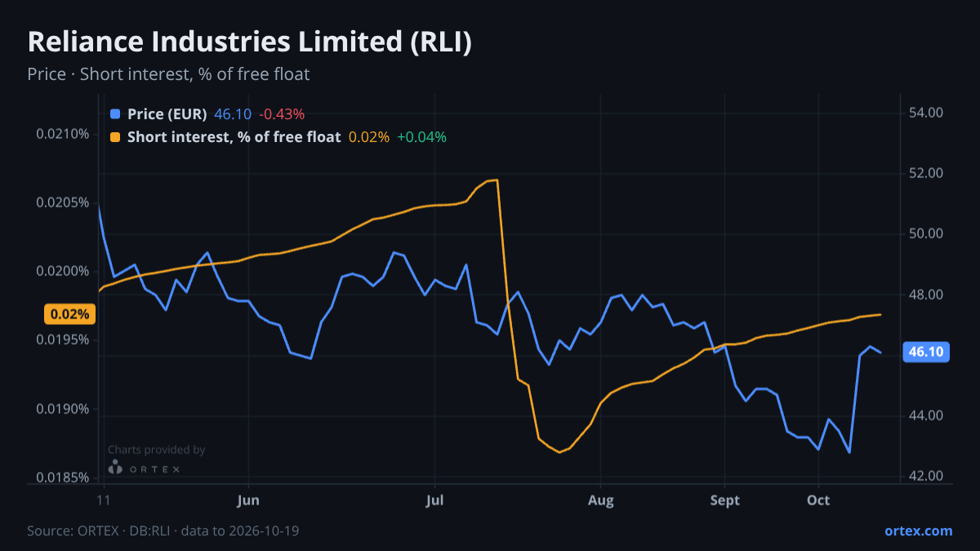Select the Short interest, % of free float legend label

(234, 137)
